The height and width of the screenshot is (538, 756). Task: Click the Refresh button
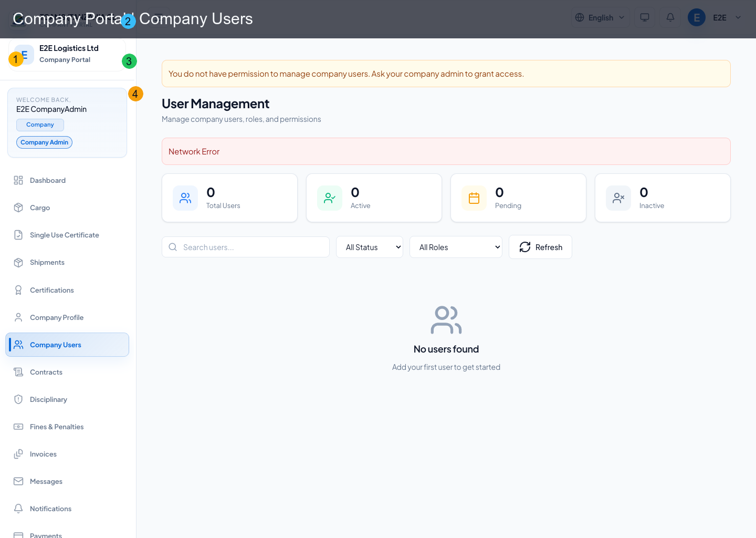[x=540, y=247]
